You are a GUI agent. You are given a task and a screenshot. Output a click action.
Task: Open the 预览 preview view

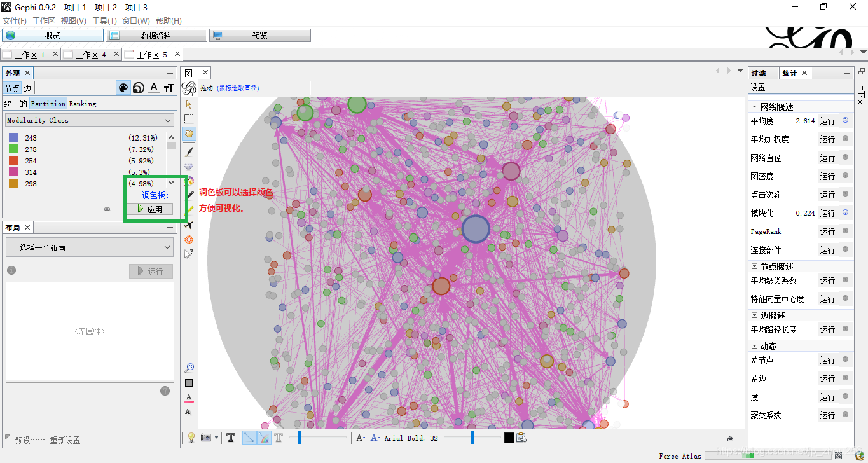coord(260,36)
